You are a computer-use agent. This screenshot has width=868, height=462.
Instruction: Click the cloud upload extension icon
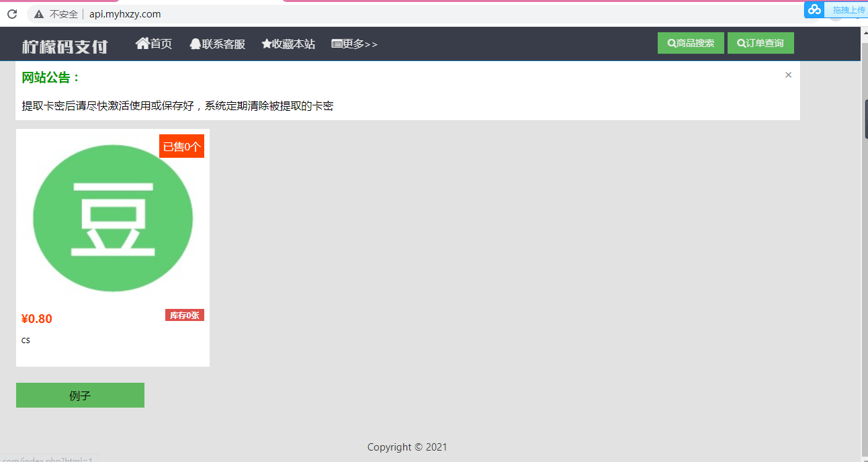(815, 9)
